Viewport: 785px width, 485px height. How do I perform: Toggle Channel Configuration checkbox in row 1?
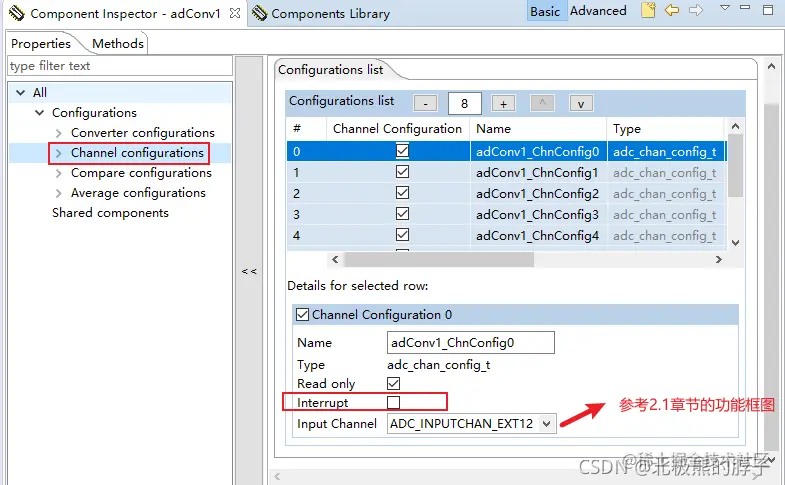pyautogui.click(x=402, y=172)
